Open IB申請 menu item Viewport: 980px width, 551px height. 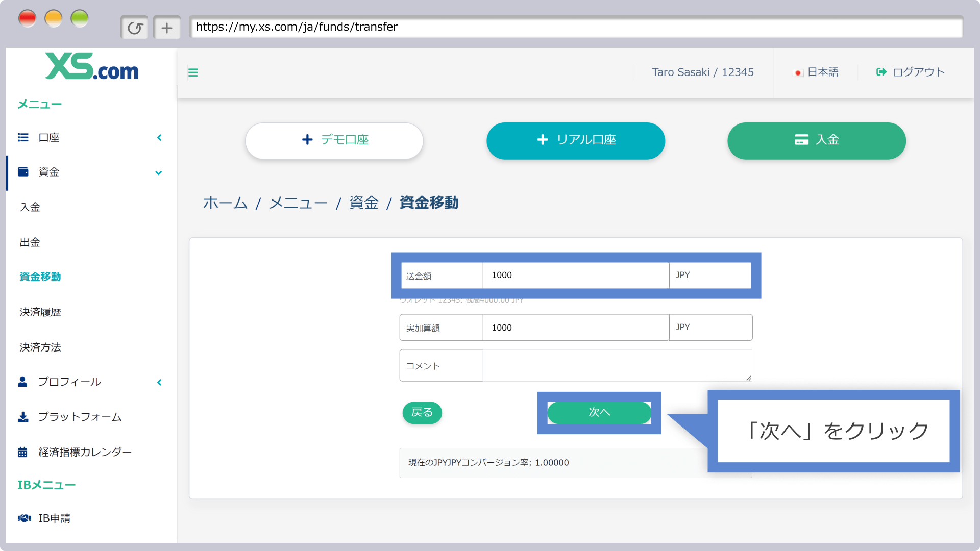coord(55,518)
